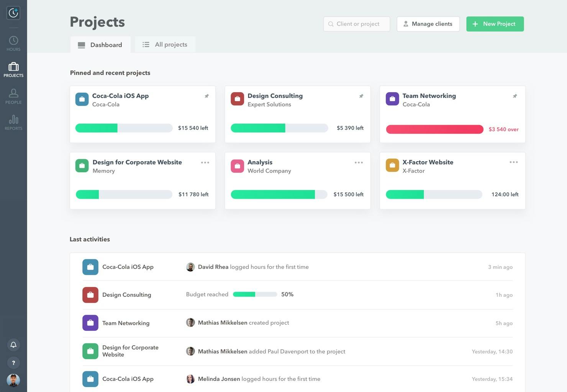
Task: Click the 50% budget progress bar for Design Consulting
Action: 255,294
